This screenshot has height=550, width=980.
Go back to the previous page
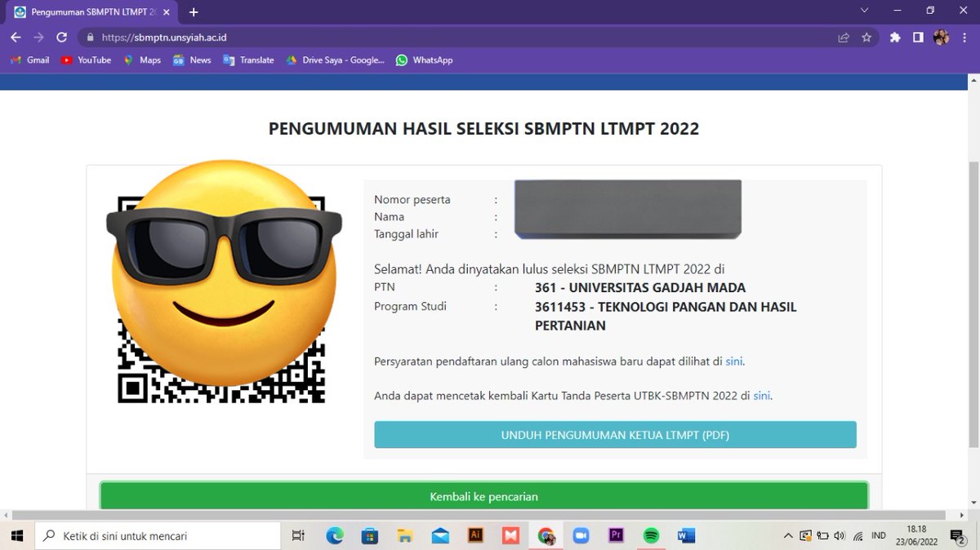pyautogui.click(x=16, y=38)
